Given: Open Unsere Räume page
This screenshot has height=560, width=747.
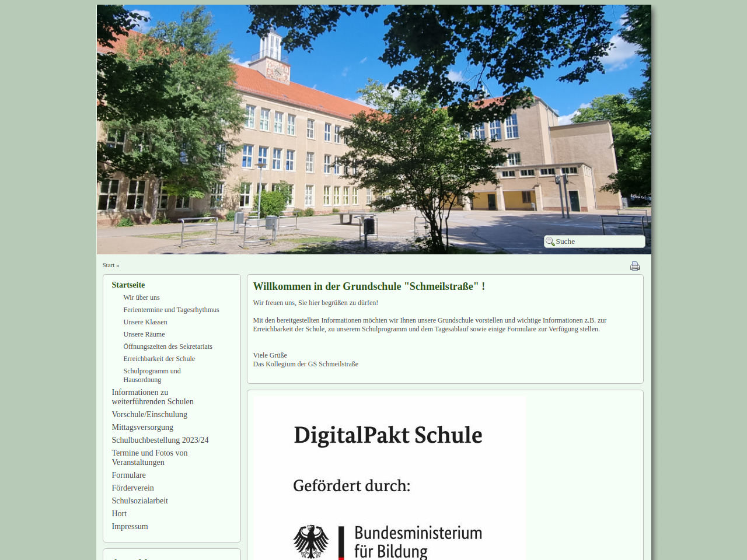Looking at the screenshot, I should [x=144, y=334].
